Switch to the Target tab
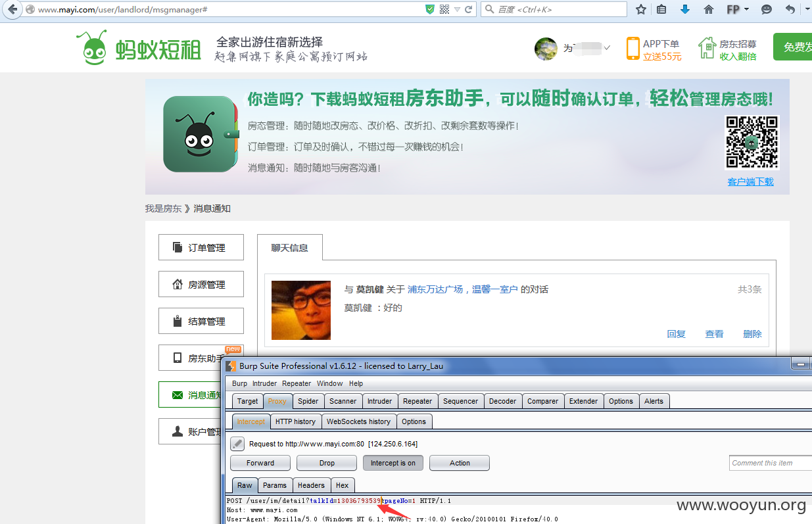 pos(248,401)
